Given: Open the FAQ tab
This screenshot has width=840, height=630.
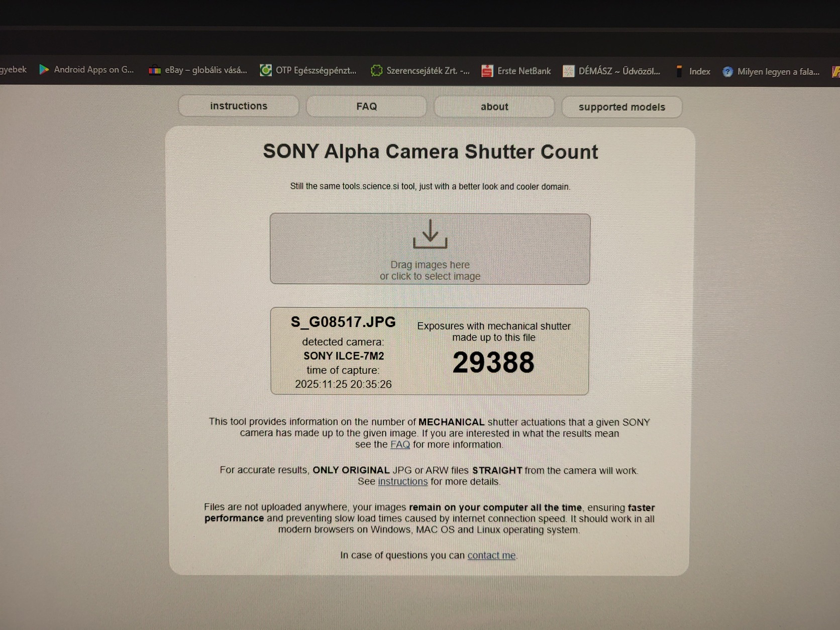Looking at the screenshot, I should point(366,107).
